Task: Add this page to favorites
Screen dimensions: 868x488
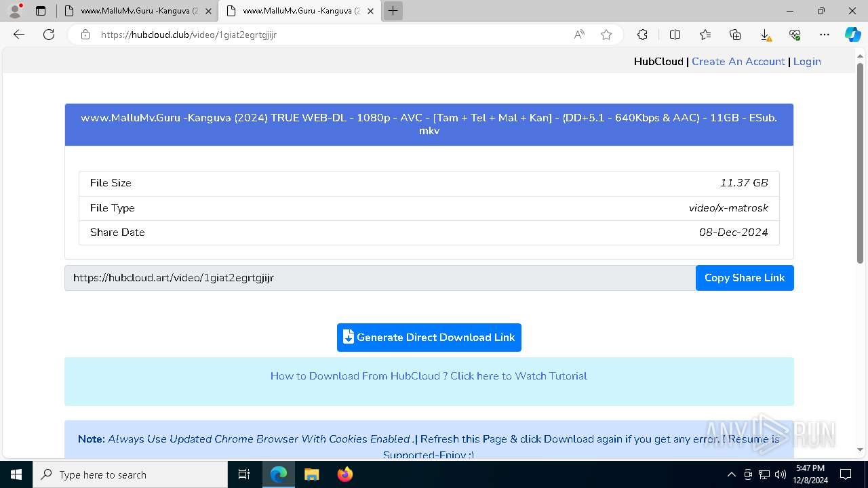Action: pos(606,35)
